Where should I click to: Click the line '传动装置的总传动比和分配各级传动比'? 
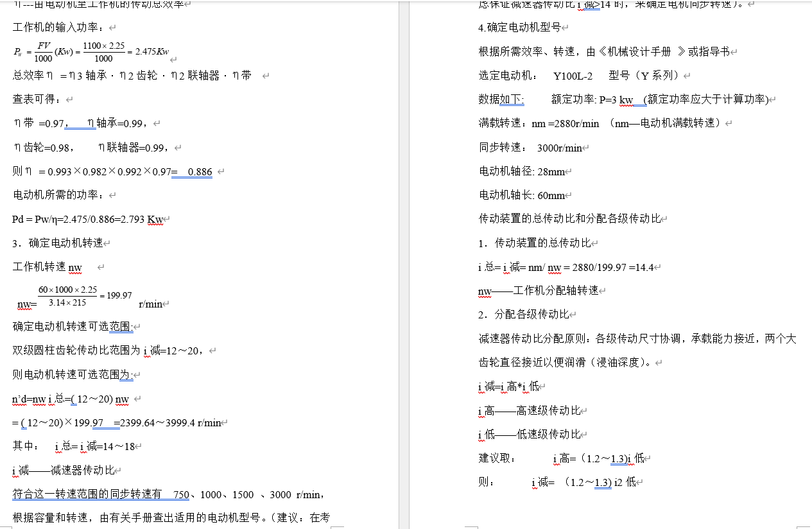pos(570,219)
